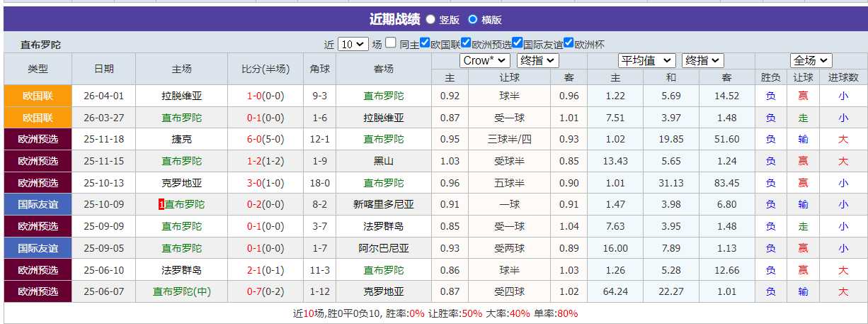The height and width of the screenshot is (324, 868).
Task: Open the 终指 dropdown beside 平均值
Action: click(x=703, y=60)
